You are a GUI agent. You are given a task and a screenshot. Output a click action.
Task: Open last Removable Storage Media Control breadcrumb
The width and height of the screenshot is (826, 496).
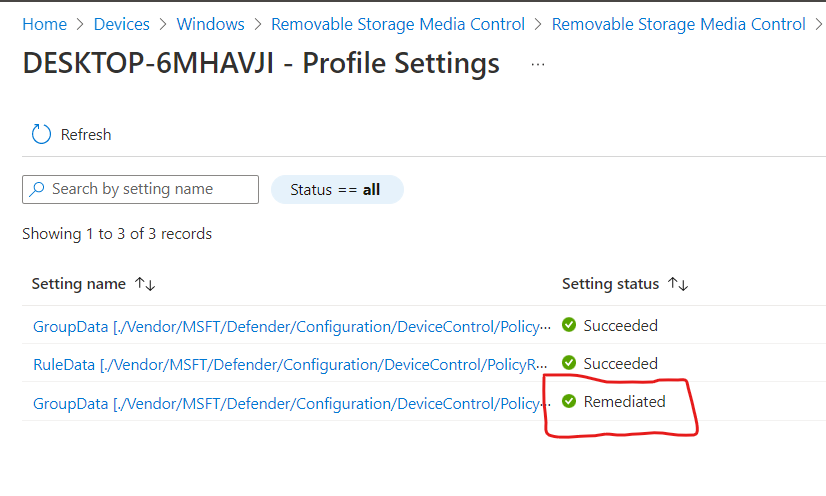coord(678,24)
